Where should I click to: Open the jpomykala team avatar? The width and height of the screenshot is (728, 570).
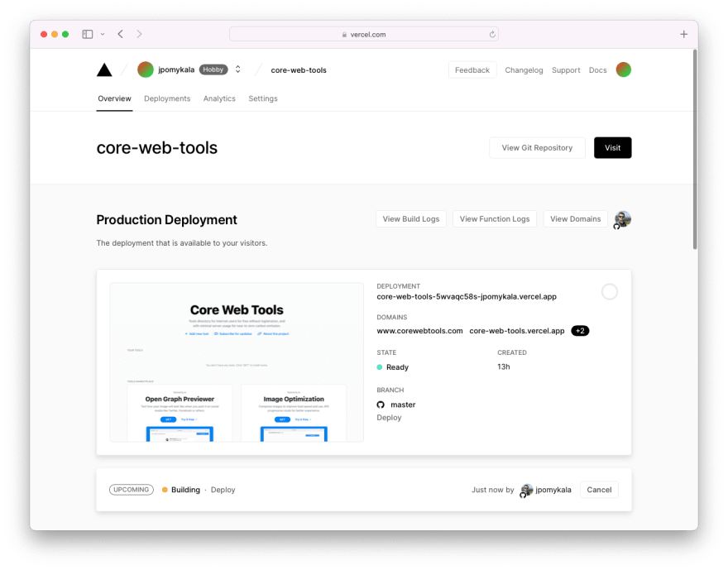(x=146, y=69)
